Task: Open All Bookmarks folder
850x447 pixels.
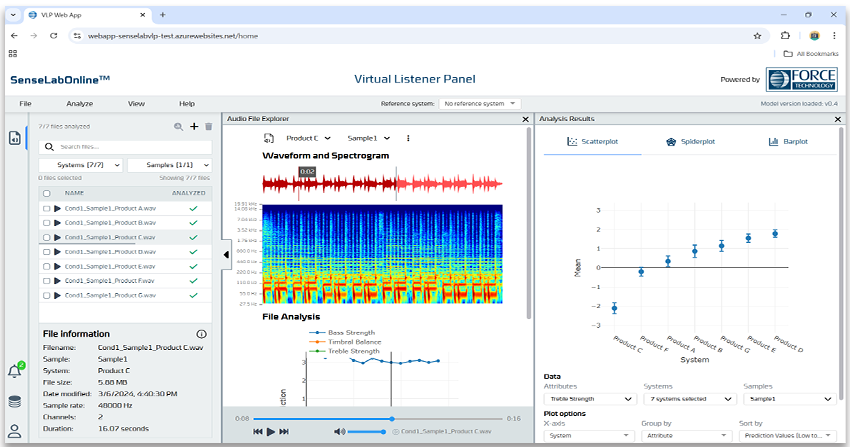Action: [x=811, y=54]
